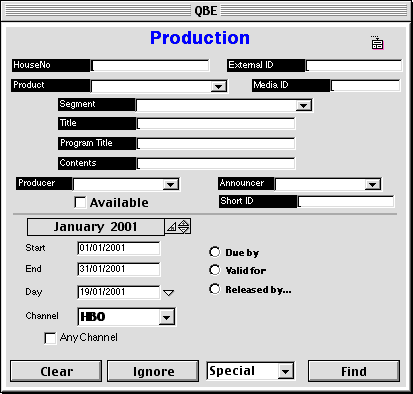
Task: Open the Day date picker triangle
Action: pyautogui.click(x=169, y=293)
